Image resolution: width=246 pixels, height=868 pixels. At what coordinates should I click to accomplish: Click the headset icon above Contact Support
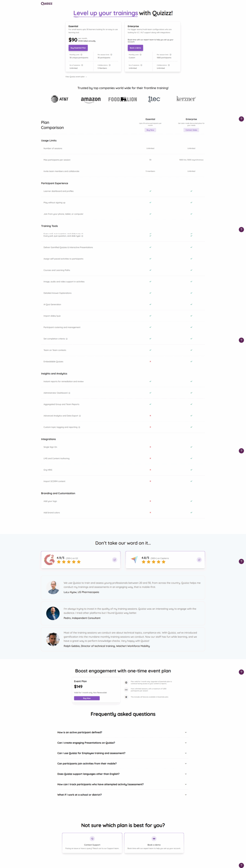[92, 839]
